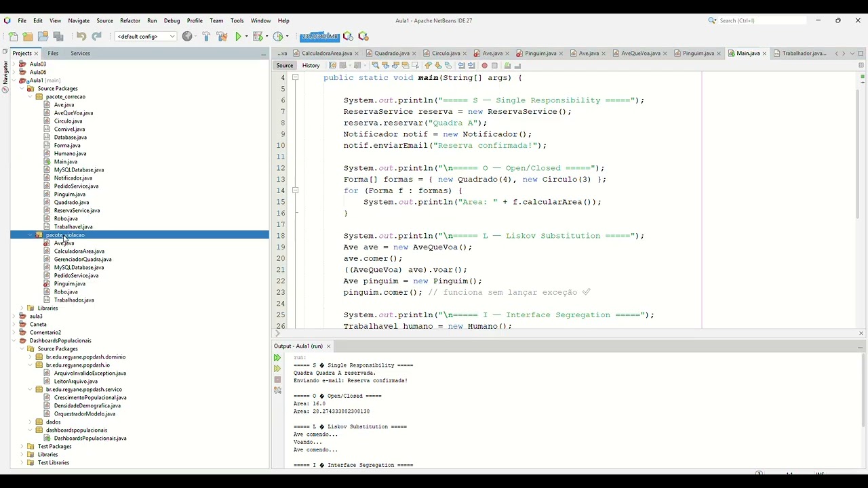Run the project with green play icon
Screen dimensions: 868x488
(x=239, y=37)
